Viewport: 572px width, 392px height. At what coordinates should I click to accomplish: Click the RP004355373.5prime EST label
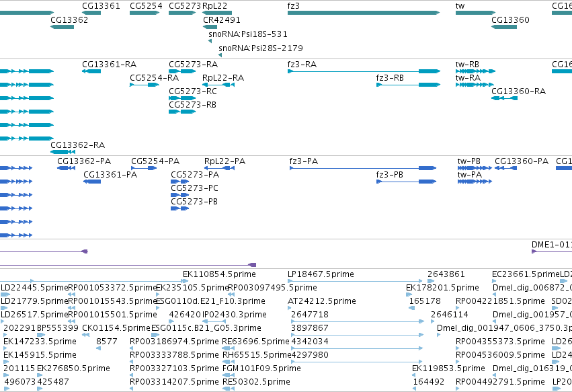(x=500, y=342)
